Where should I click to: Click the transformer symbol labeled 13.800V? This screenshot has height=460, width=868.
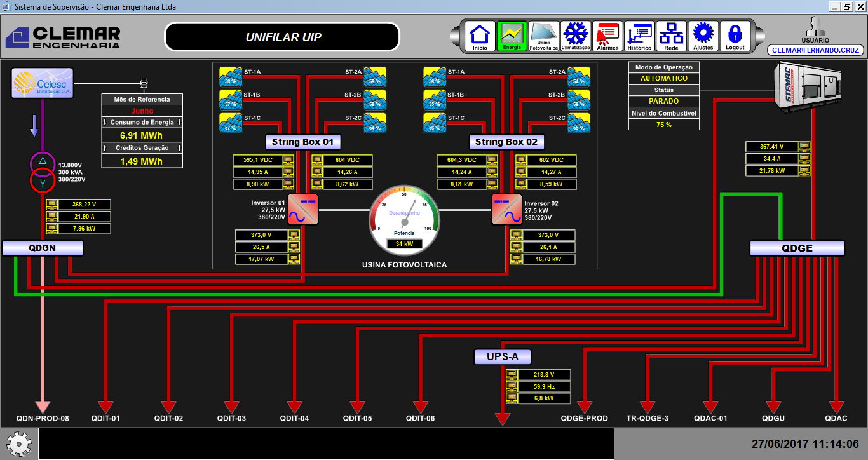click(x=43, y=172)
